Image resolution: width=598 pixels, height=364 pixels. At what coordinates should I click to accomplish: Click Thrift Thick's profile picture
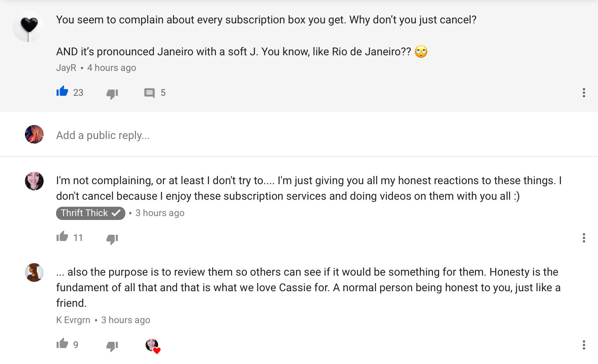click(x=34, y=181)
